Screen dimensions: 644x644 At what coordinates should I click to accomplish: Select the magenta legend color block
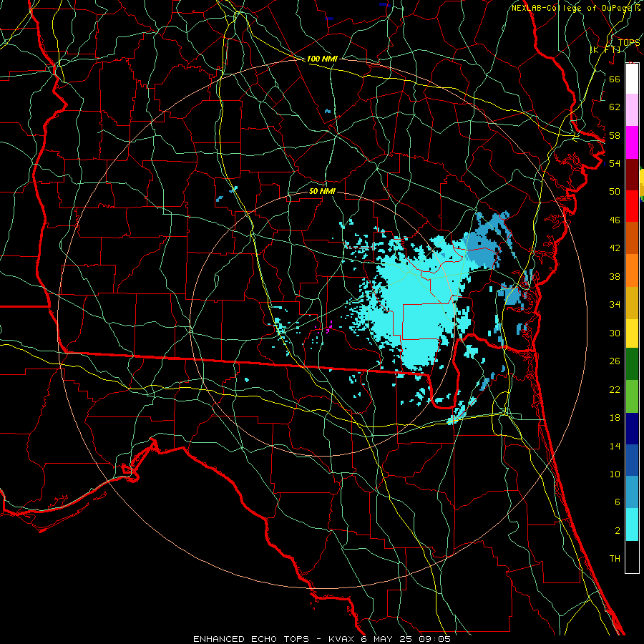pos(632,142)
